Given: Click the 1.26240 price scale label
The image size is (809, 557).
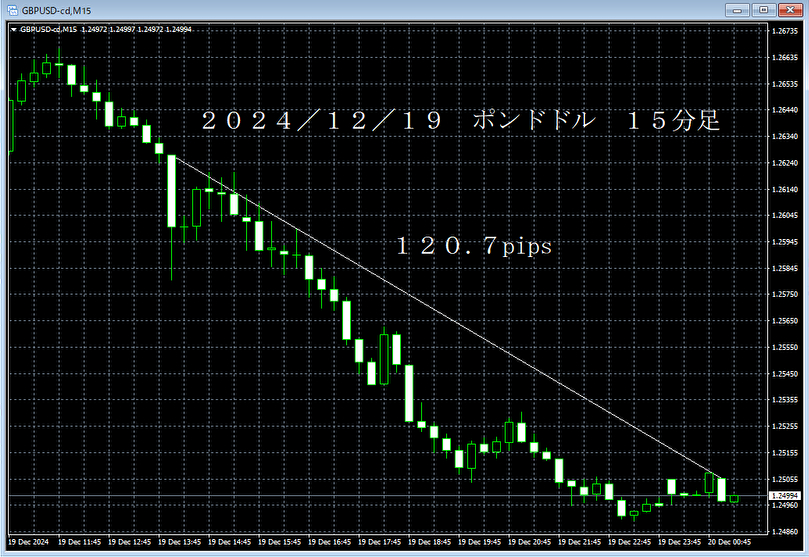Looking at the screenshot, I should (785, 162).
